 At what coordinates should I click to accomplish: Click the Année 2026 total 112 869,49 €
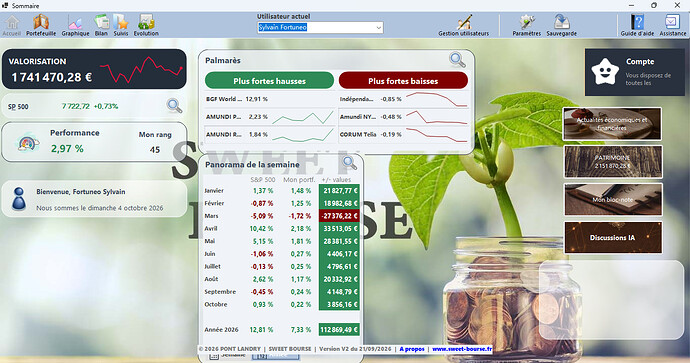coord(339,330)
